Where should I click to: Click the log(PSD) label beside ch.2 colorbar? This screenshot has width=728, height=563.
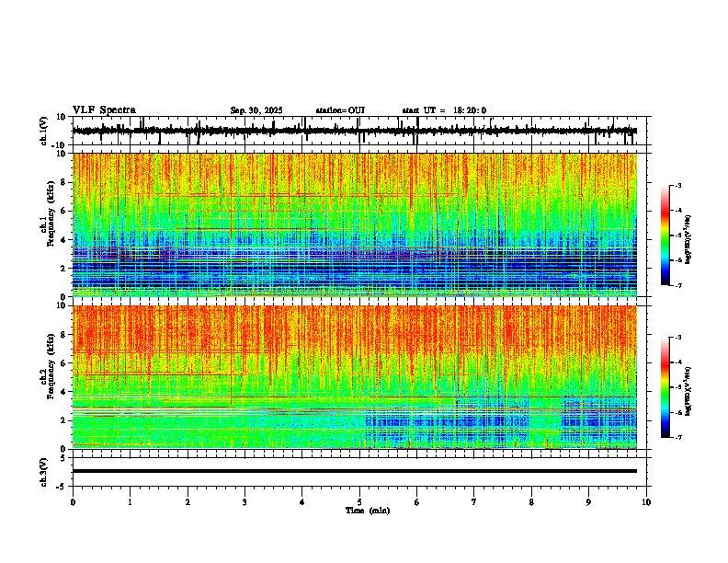click(688, 391)
